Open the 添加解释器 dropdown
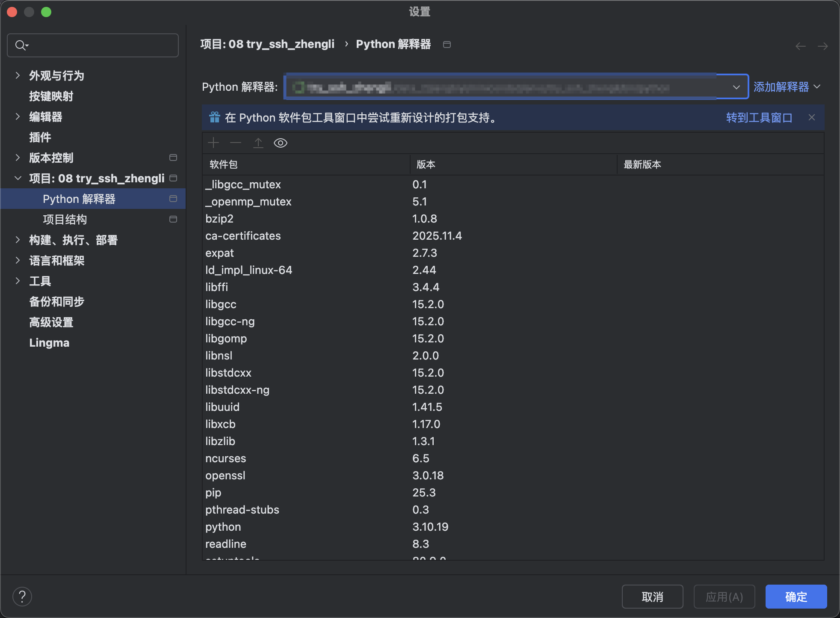This screenshot has width=840, height=618. (787, 87)
